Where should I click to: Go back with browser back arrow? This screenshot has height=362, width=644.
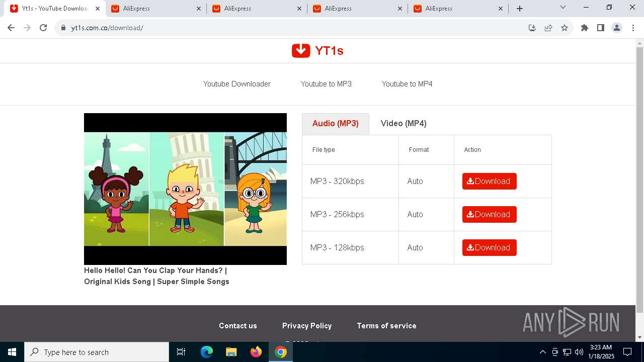click(11, 28)
